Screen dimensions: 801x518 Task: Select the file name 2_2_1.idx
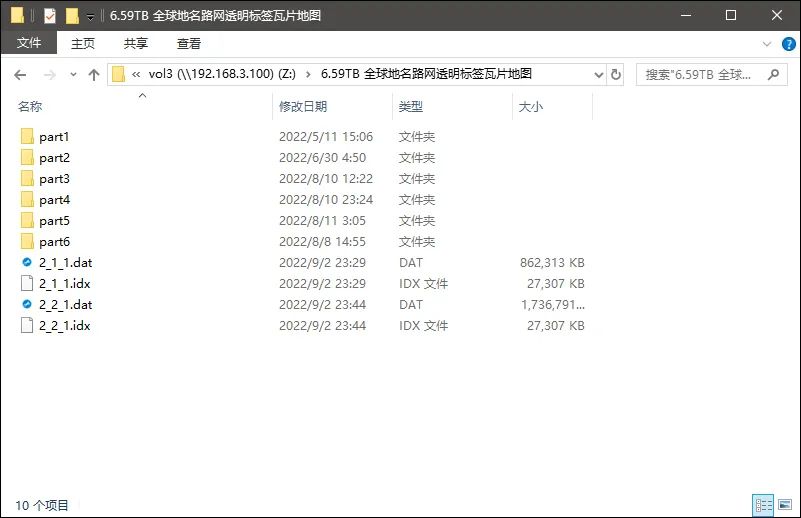click(x=65, y=325)
